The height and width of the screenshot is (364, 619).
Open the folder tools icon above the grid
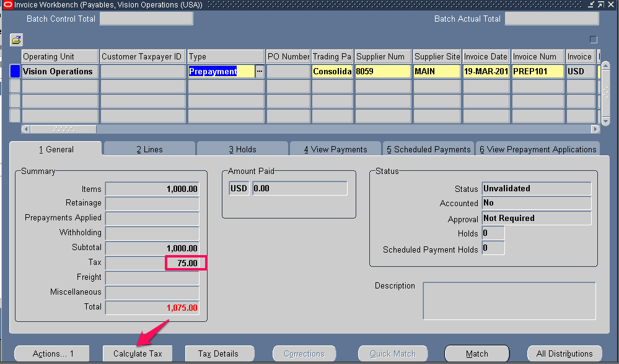coord(16,40)
